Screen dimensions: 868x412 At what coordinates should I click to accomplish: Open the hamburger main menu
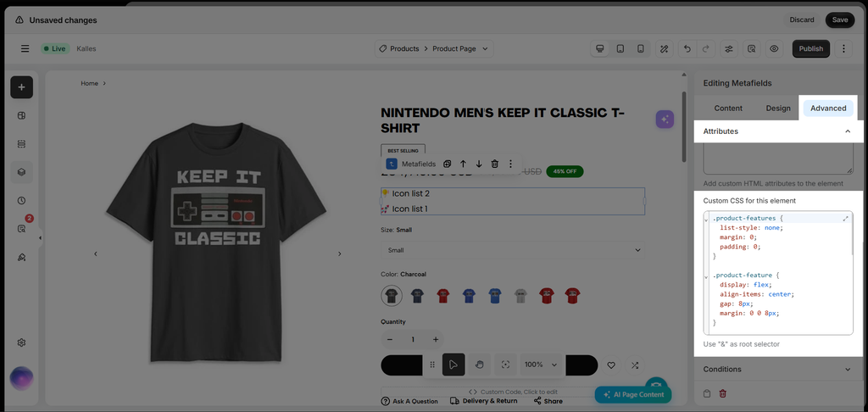click(x=25, y=48)
